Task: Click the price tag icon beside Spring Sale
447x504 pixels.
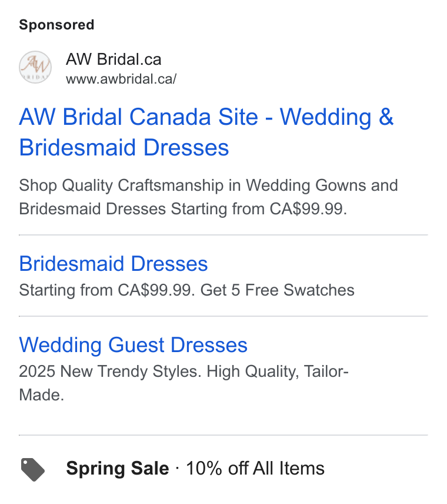Action: click(x=33, y=470)
